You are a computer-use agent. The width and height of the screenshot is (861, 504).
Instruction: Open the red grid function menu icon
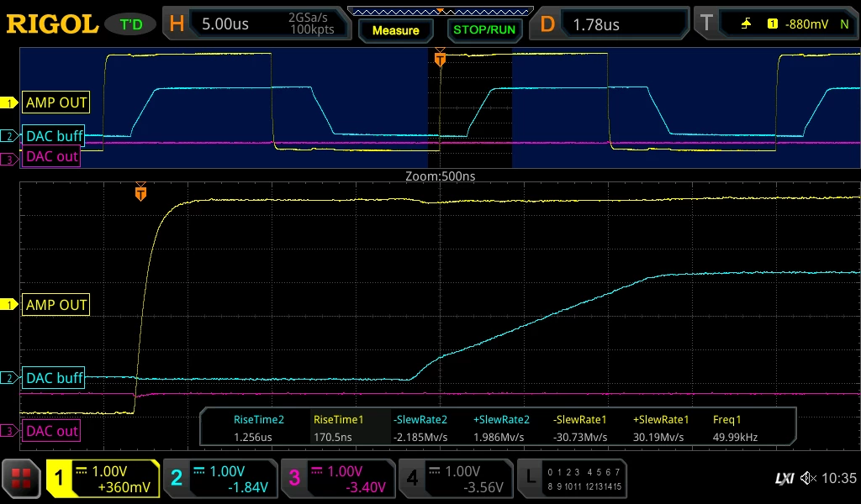(x=21, y=479)
